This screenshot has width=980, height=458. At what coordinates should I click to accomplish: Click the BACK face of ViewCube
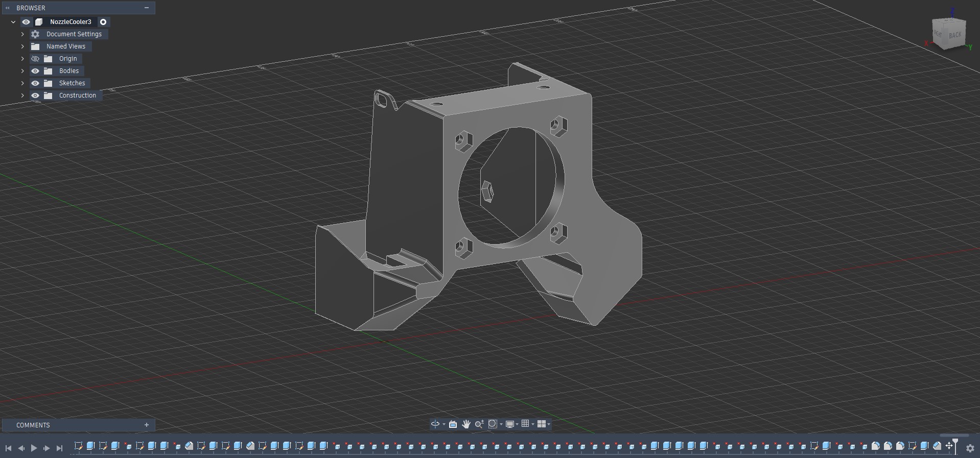tap(954, 35)
